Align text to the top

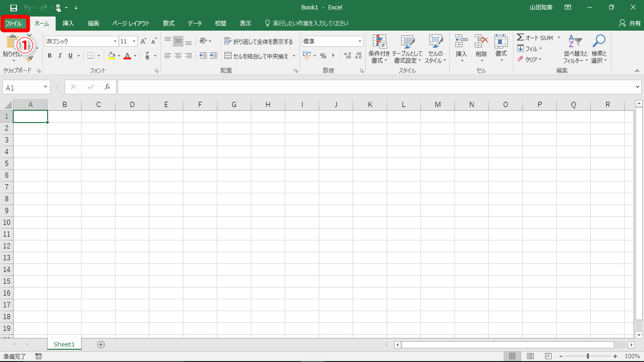click(x=168, y=41)
